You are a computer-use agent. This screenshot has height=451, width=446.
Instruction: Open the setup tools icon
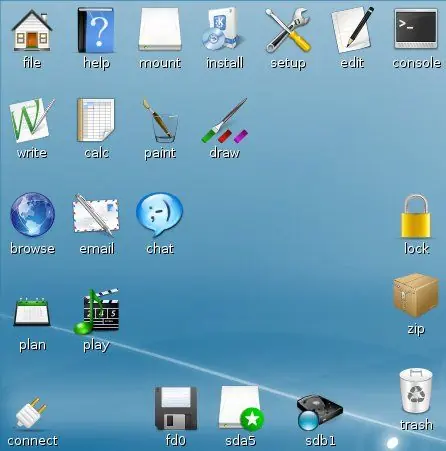click(x=288, y=30)
